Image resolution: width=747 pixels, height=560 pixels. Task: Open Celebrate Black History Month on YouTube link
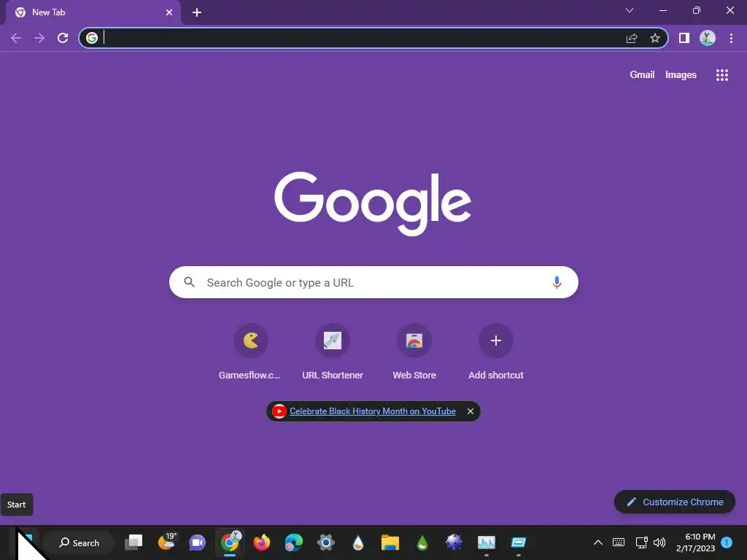click(373, 411)
